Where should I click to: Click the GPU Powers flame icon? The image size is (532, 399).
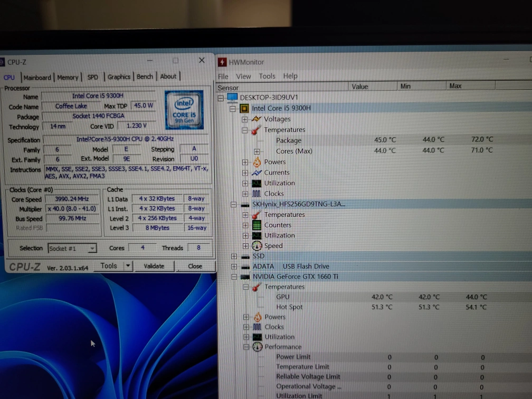[x=258, y=317]
